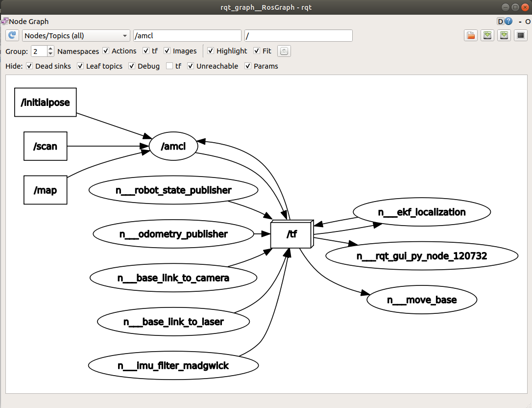Screen dimensions: 532x408
Task: Increase the Group depth with the up arrow
Action: click(50, 49)
